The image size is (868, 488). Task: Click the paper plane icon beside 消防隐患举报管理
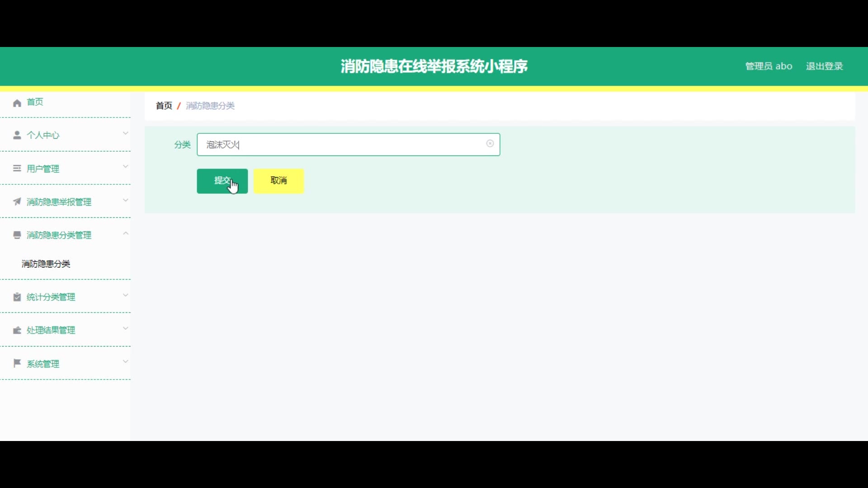click(x=17, y=202)
